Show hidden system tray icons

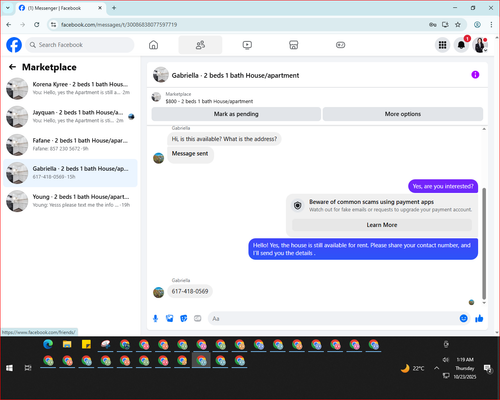click(436, 368)
